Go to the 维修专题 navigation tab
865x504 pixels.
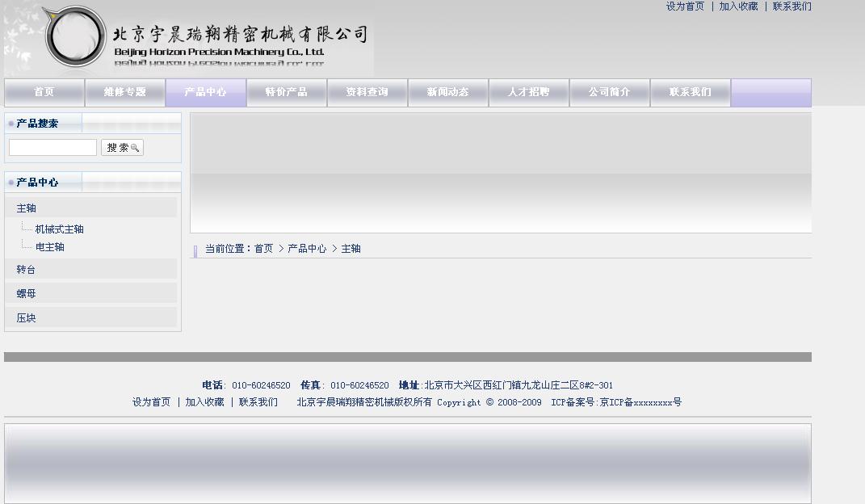(125, 92)
